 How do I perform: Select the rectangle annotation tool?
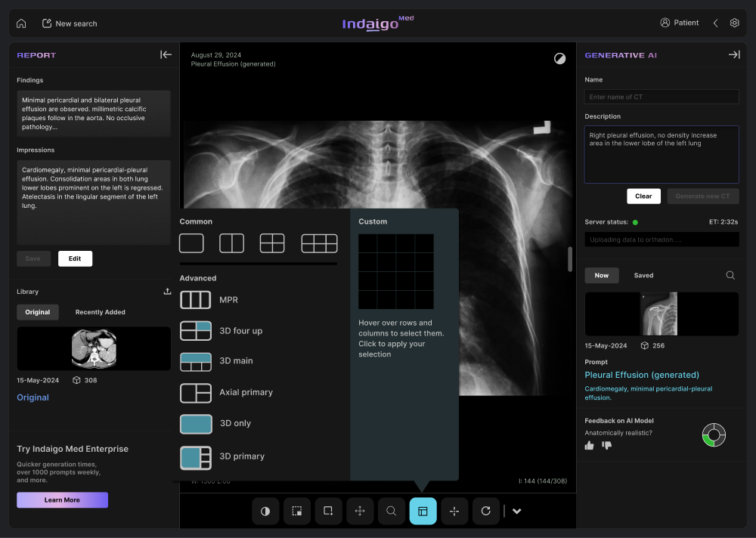click(328, 511)
